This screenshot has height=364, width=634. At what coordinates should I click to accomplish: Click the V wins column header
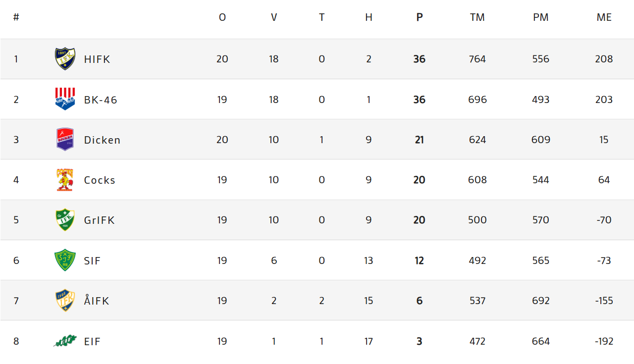[x=274, y=17]
